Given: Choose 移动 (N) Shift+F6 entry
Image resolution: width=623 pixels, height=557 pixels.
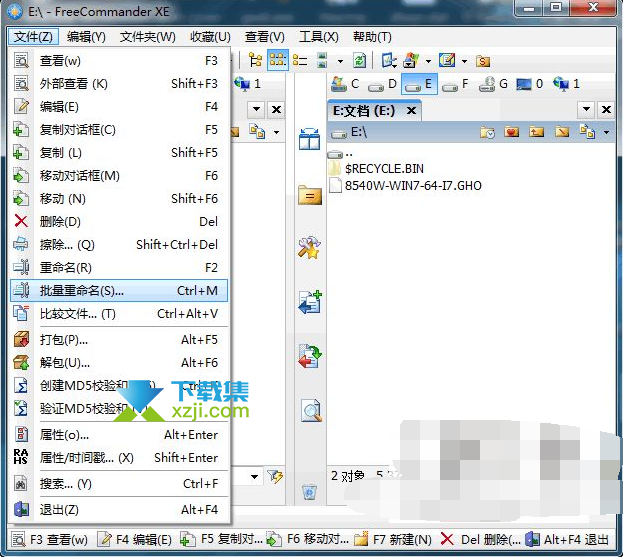Looking at the screenshot, I should click(119, 199).
